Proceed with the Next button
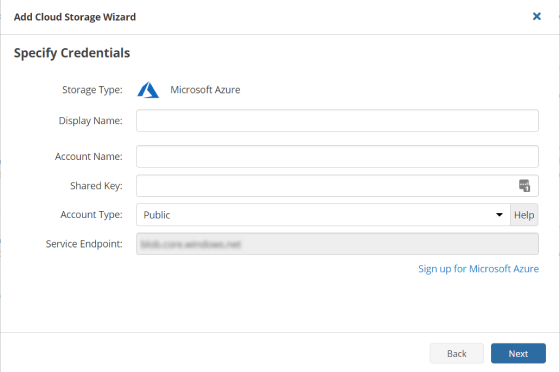 518,353
